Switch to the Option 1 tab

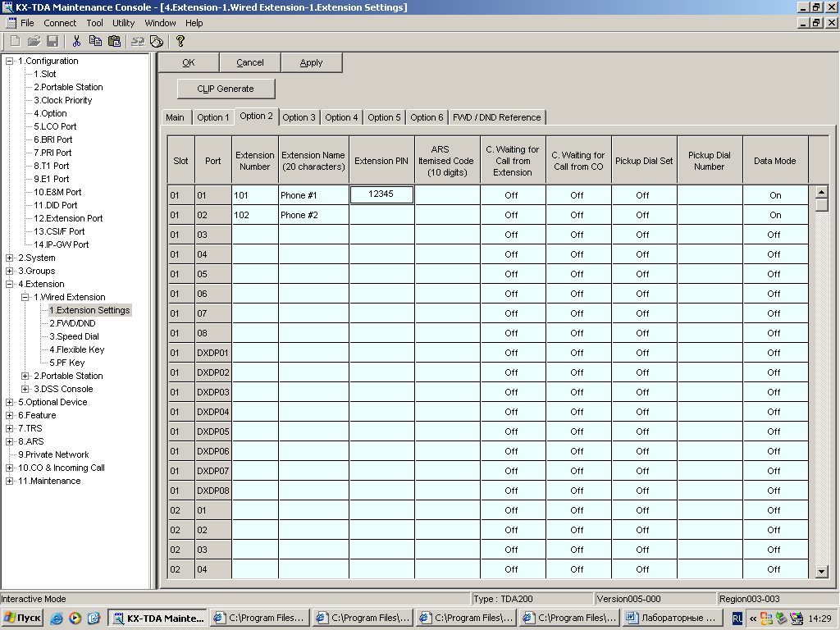point(212,117)
